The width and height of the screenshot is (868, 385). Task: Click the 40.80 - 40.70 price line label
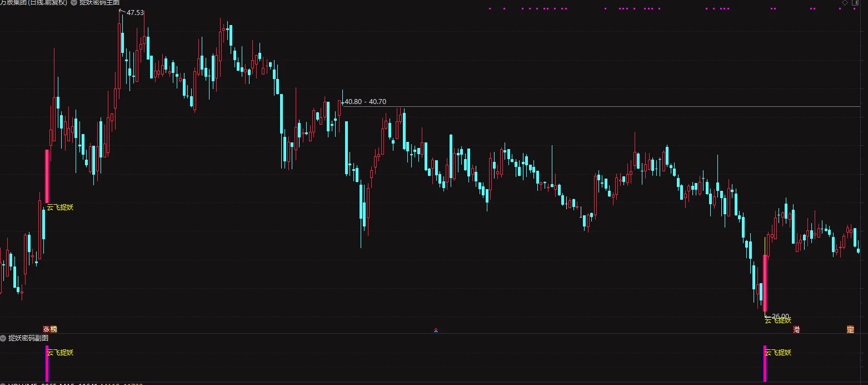pos(365,102)
